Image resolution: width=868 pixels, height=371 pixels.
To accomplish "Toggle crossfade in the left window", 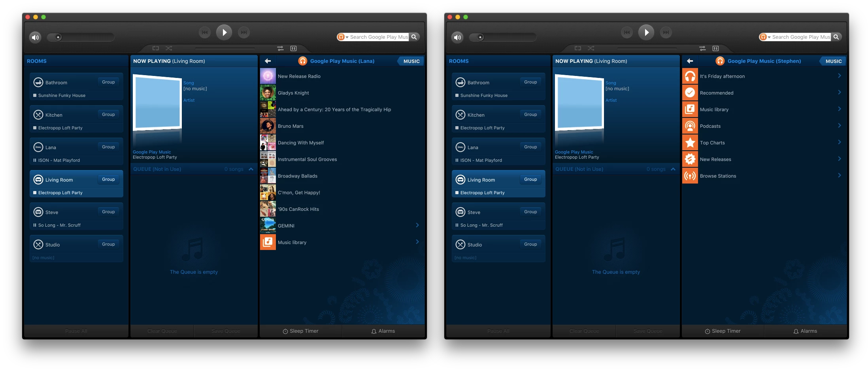I will pyautogui.click(x=280, y=48).
